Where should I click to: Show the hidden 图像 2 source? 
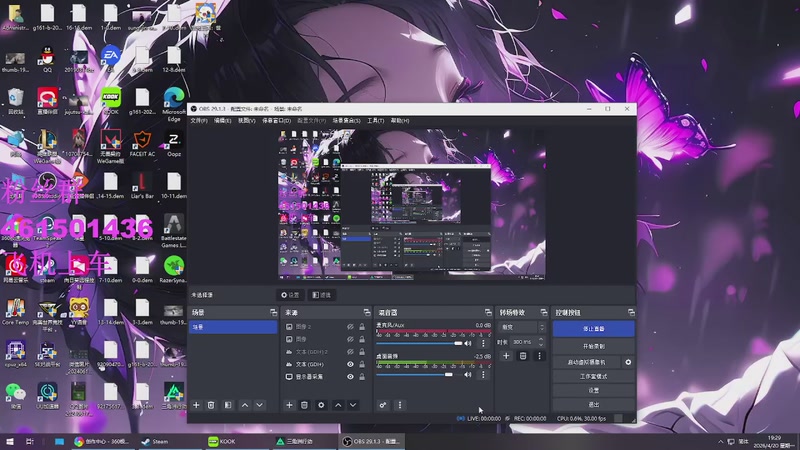click(x=350, y=327)
